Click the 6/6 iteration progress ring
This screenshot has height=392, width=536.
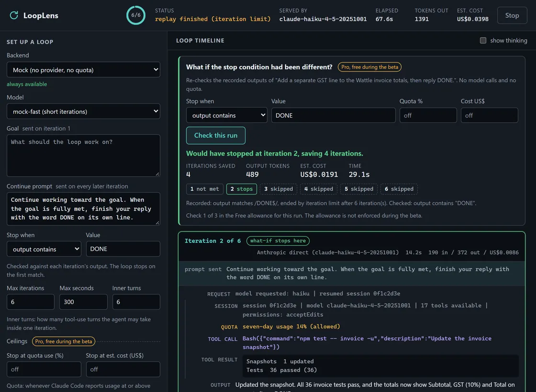136,15
